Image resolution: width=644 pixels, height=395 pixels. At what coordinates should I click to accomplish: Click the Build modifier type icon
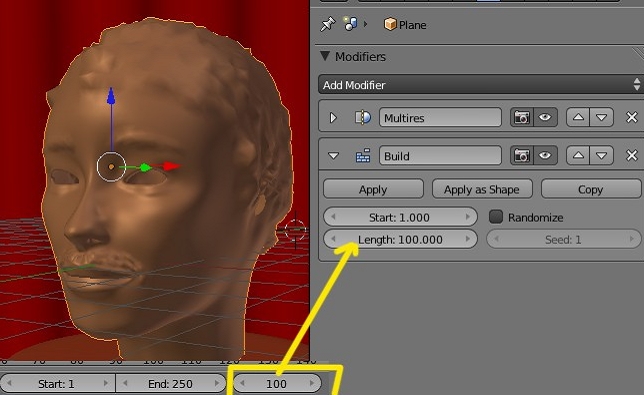point(363,156)
